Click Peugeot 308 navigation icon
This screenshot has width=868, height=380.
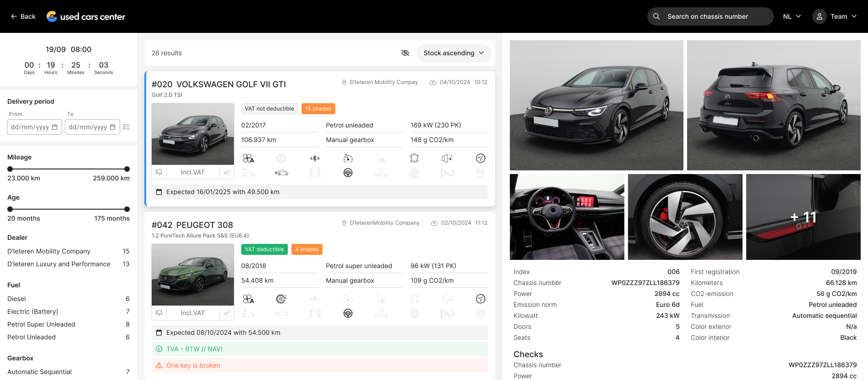point(481,299)
